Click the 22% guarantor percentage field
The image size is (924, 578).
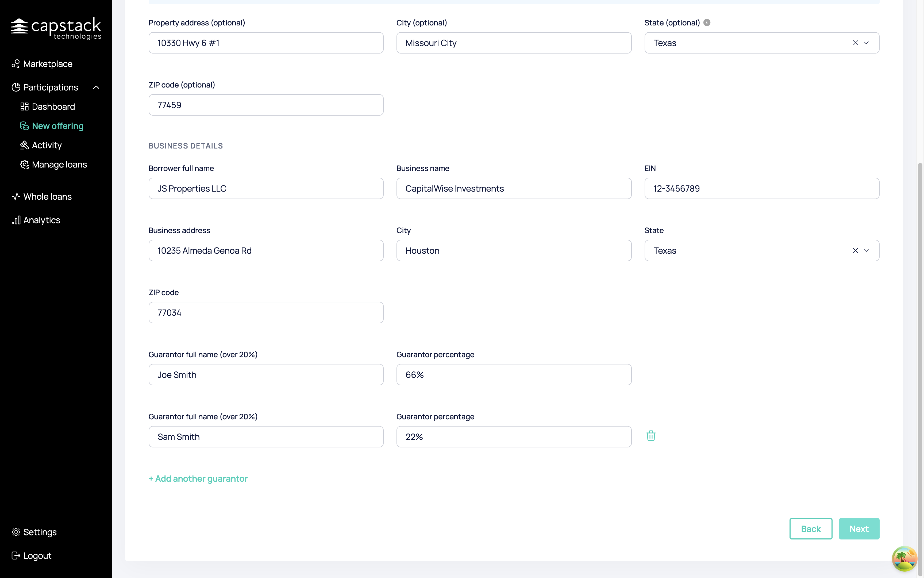tap(514, 436)
